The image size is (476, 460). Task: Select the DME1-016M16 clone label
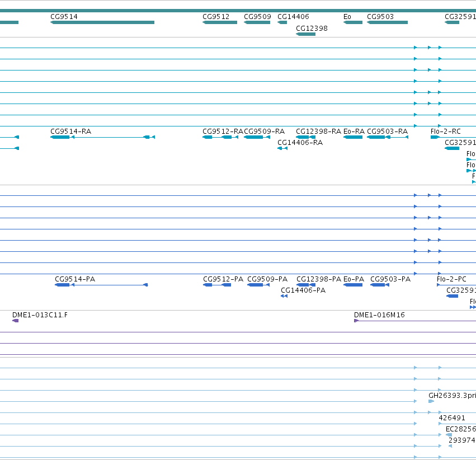click(x=379, y=315)
